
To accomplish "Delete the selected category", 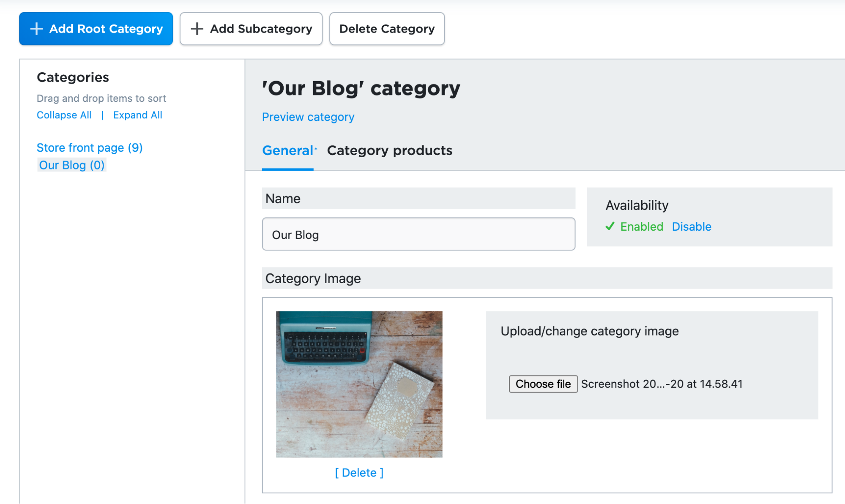I will click(386, 29).
